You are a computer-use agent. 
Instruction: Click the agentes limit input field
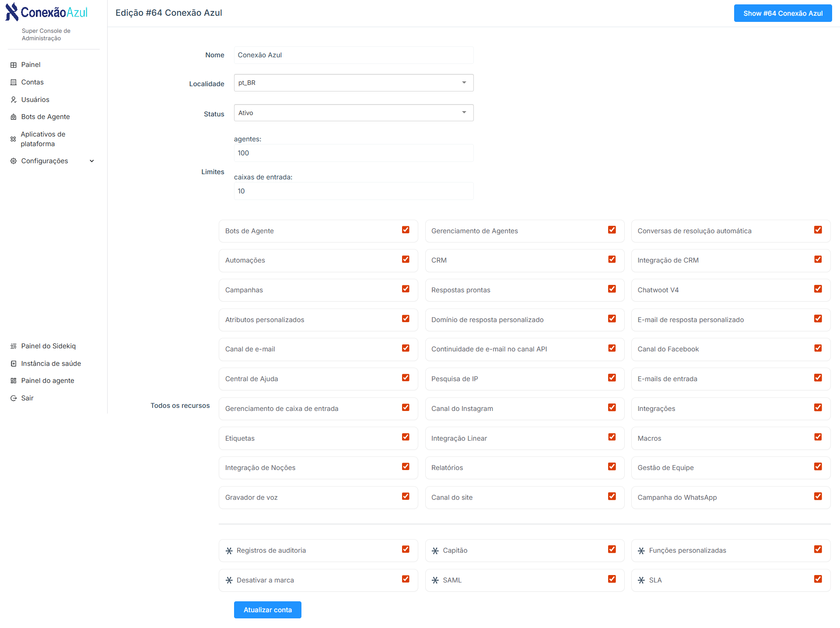pos(353,153)
